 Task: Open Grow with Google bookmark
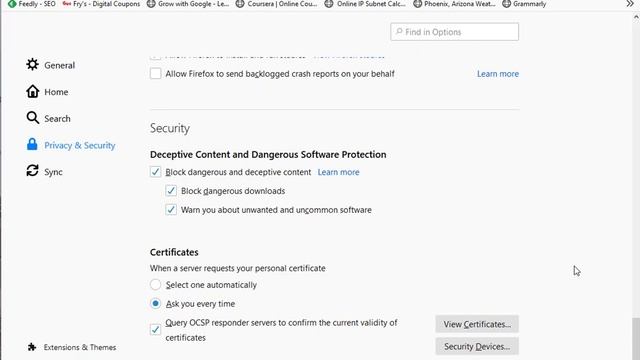tap(188, 4)
